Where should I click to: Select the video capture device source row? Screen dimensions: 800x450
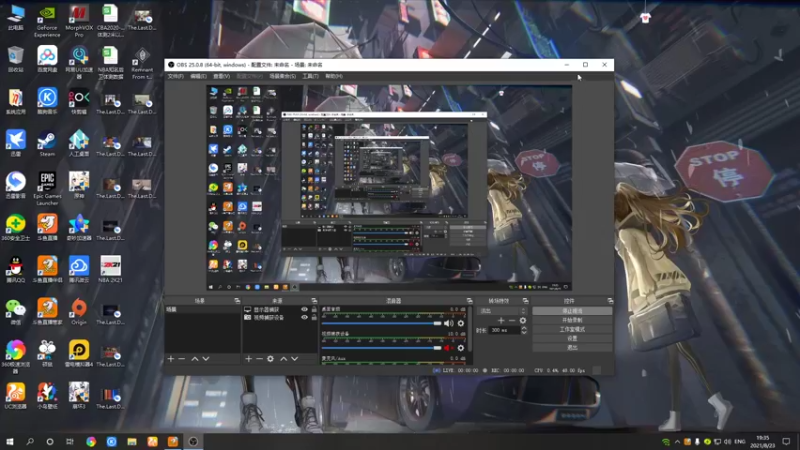280,317
